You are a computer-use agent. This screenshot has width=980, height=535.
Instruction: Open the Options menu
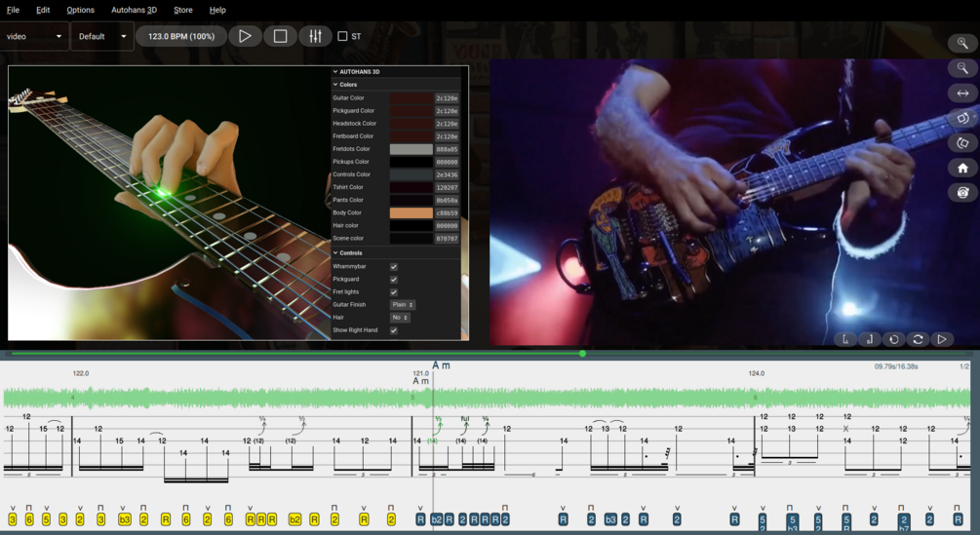pyautogui.click(x=81, y=10)
